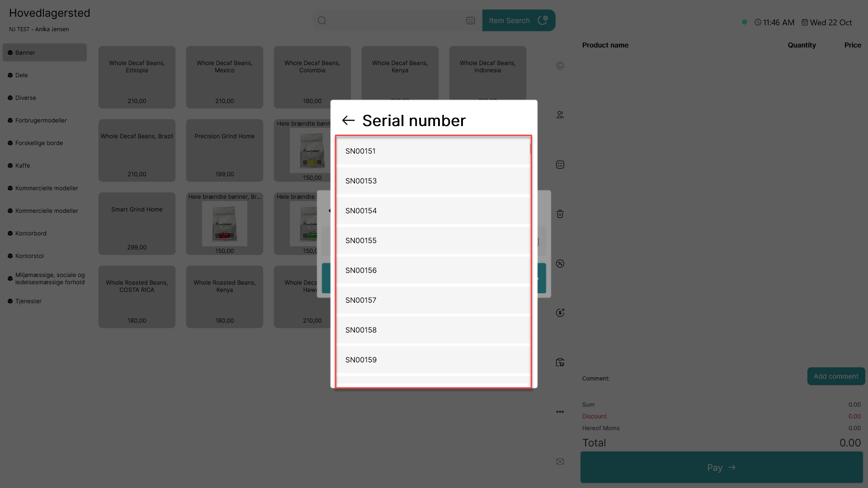The height and width of the screenshot is (488, 868).
Task: Click the date Wed 22 Oct
Action: coord(826,22)
